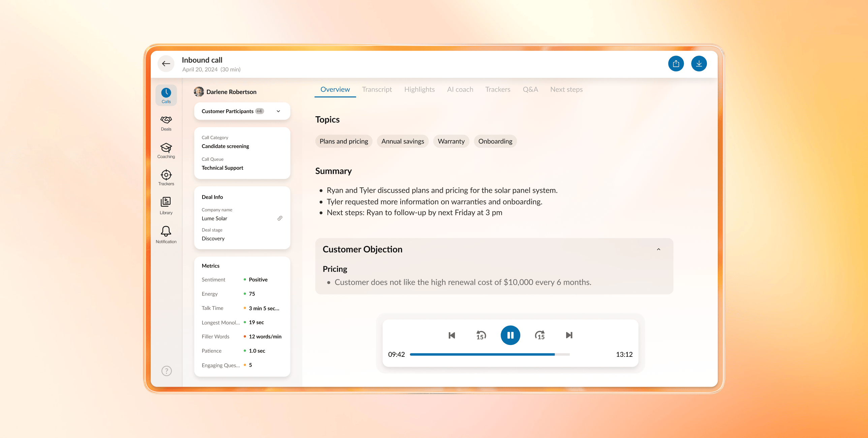Viewport: 868px width, 438px height.
Task: Skip to next track in player
Action: pos(569,335)
